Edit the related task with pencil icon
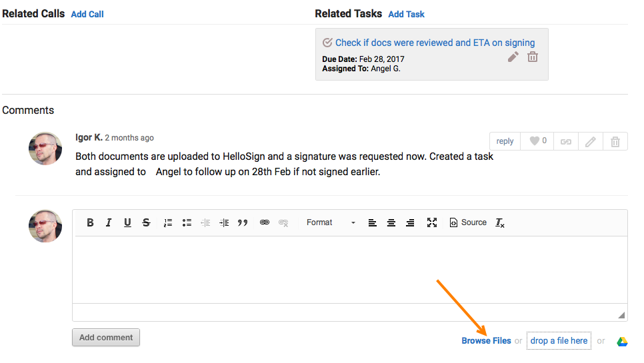Viewport: 644px width, 363px height. (x=513, y=57)
